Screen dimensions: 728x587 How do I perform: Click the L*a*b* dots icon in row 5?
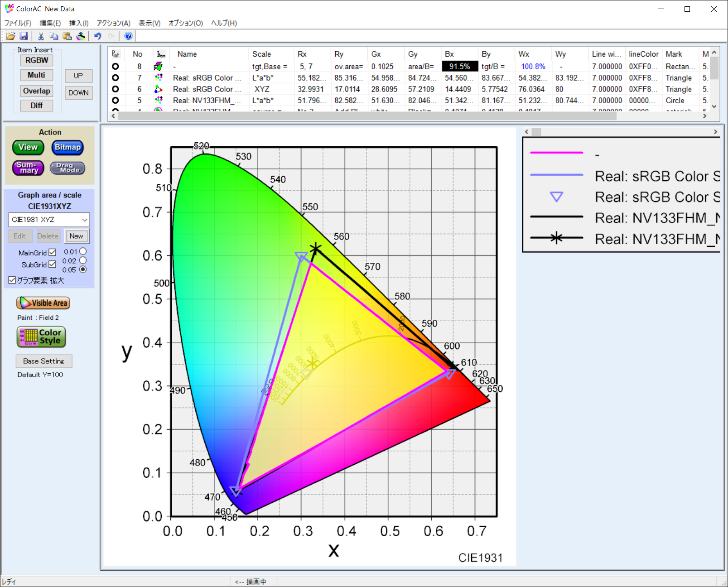click(158, 101)
